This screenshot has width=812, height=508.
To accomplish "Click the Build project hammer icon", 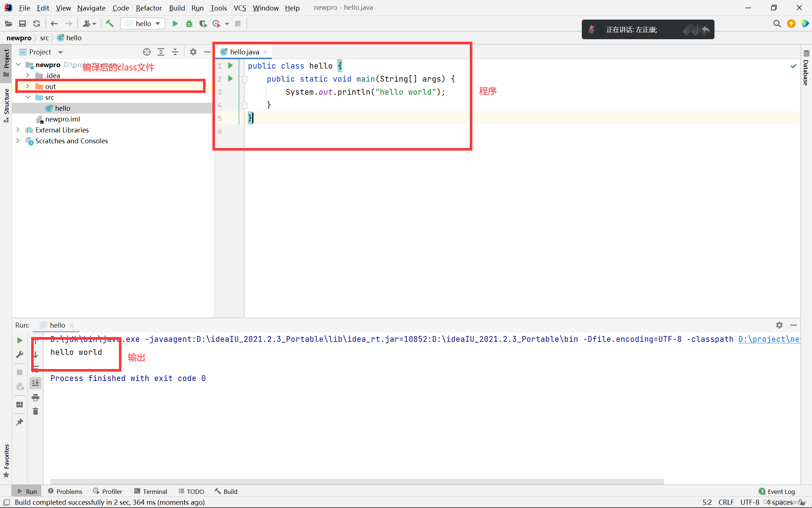I will coord(109,24).
